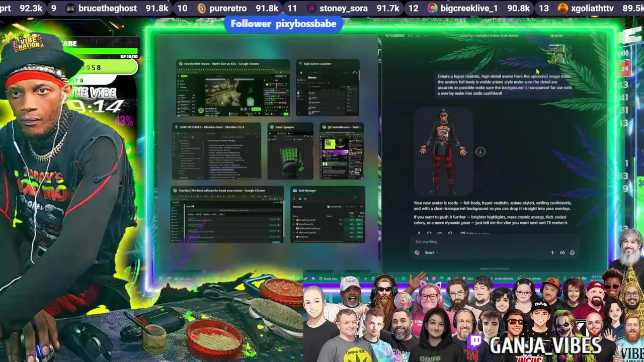
Task: Switch to the Epic Games Launcher window
Action: coord(328,88)
